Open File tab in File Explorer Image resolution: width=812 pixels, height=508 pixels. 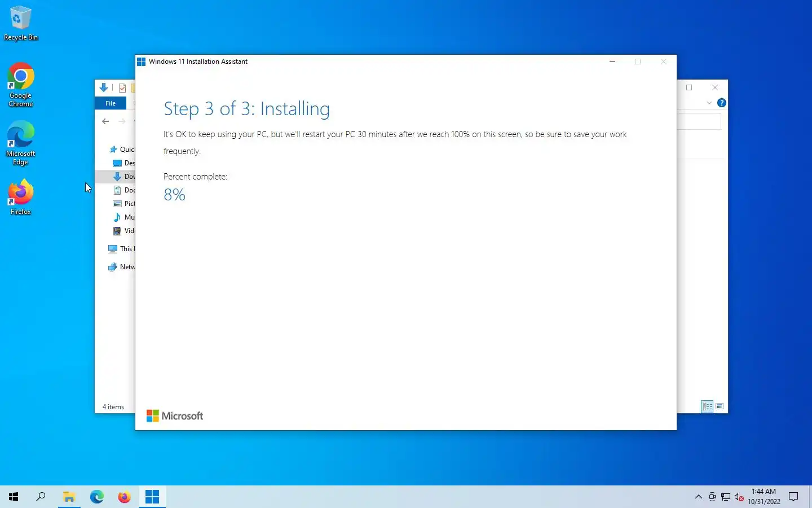111,103
